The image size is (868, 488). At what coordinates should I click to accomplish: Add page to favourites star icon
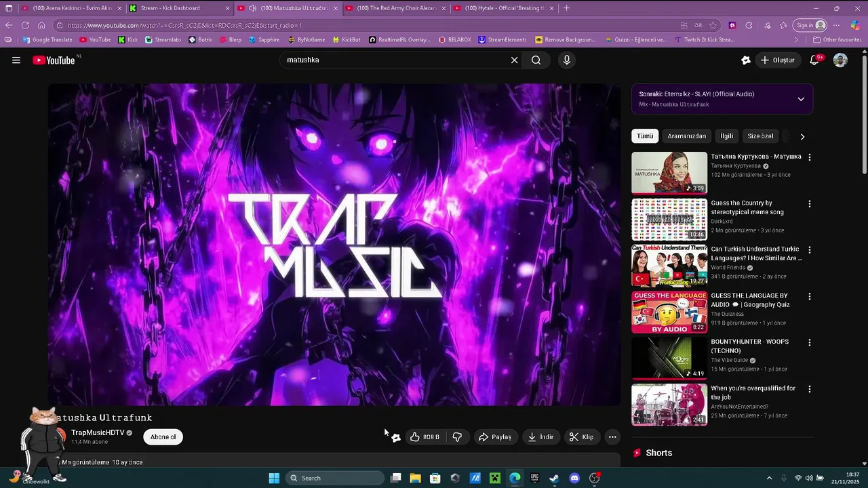point(713,25)
